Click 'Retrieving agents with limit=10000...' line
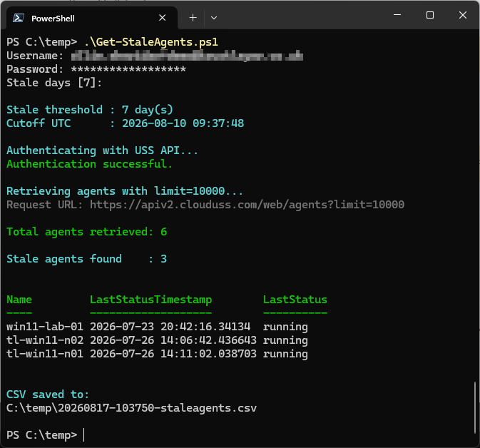Viewport: 480px width, 448px height. (125, 191)
